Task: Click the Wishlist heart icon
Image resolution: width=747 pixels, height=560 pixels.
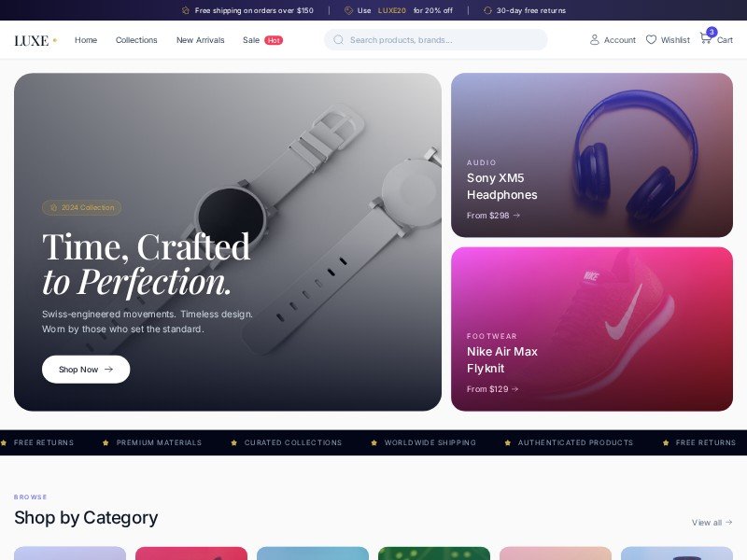Action: click(651, 39)
